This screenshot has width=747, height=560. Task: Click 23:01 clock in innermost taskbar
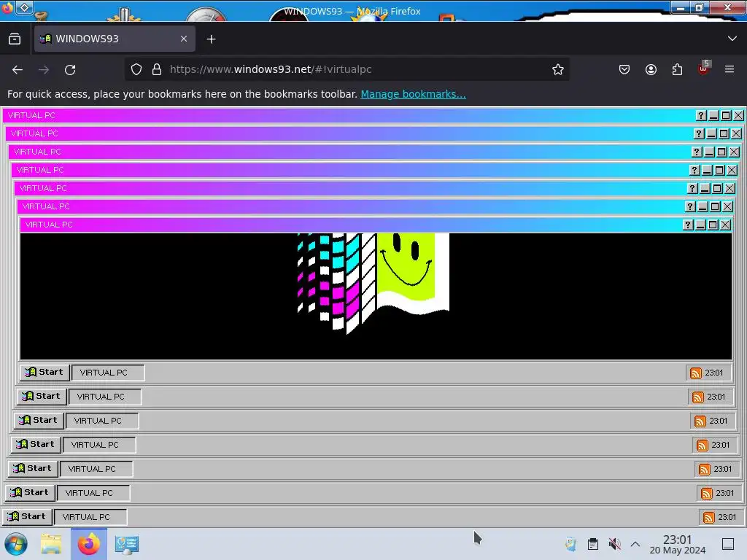(x=713, y=373)
